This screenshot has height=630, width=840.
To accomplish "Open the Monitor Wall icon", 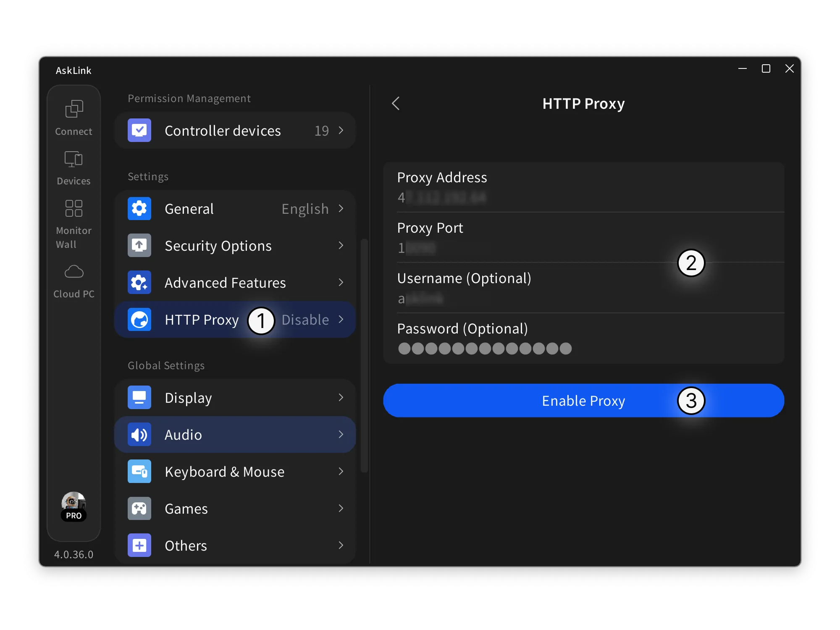I will tap(73, 209).
